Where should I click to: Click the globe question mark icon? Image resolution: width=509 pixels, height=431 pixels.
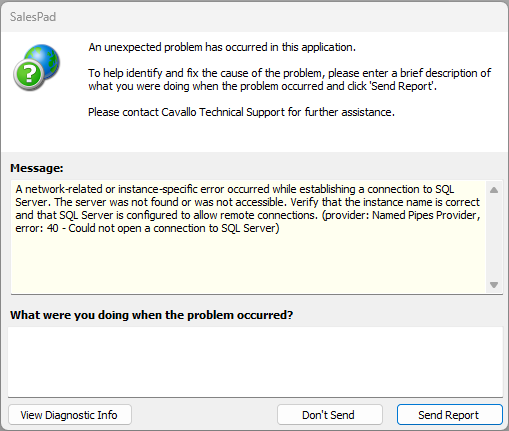click(37, 67)
